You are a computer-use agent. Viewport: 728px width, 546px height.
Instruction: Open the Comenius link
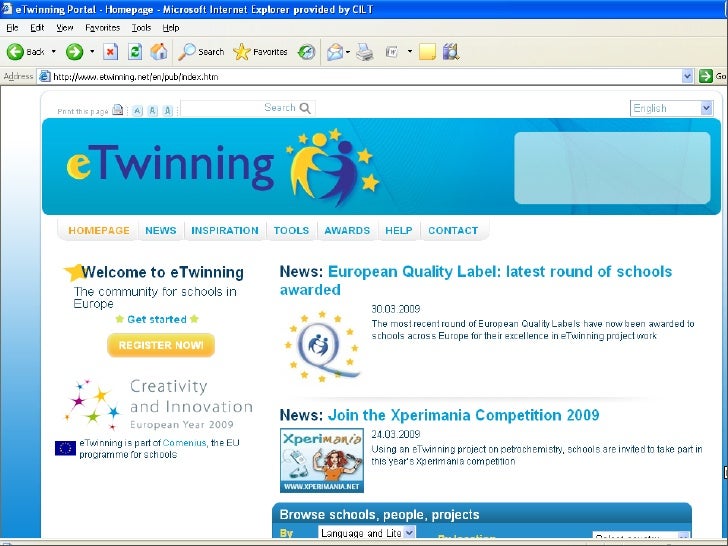point(184,443)
